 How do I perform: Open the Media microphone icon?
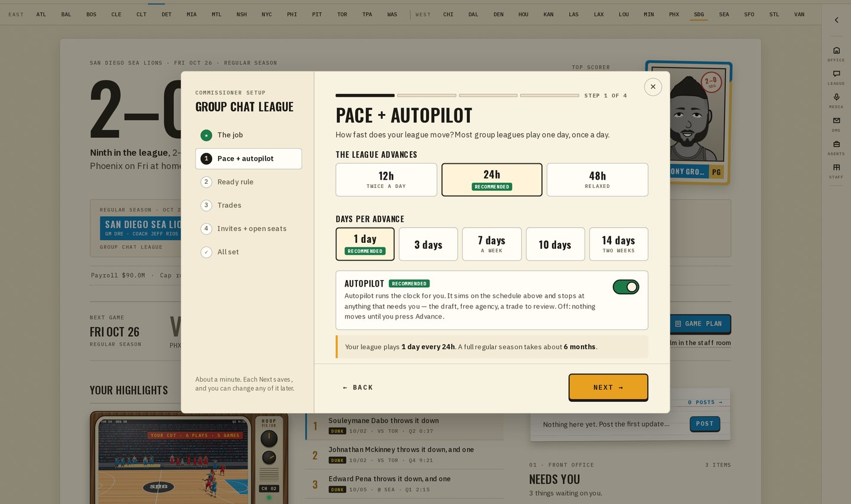[x=836, y=100]
